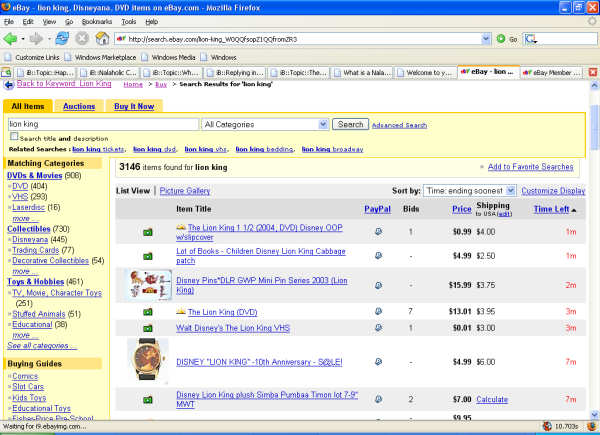Open Slot Cars buying guide link
This screenshot has width=600, height=435.
pyautogui.click(x=28, y=387)
